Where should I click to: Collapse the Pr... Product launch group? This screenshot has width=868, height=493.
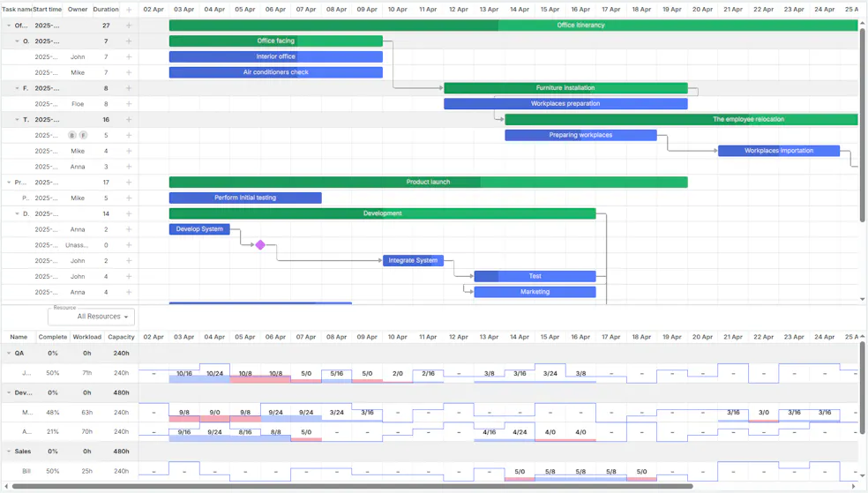tap(9, 182)
